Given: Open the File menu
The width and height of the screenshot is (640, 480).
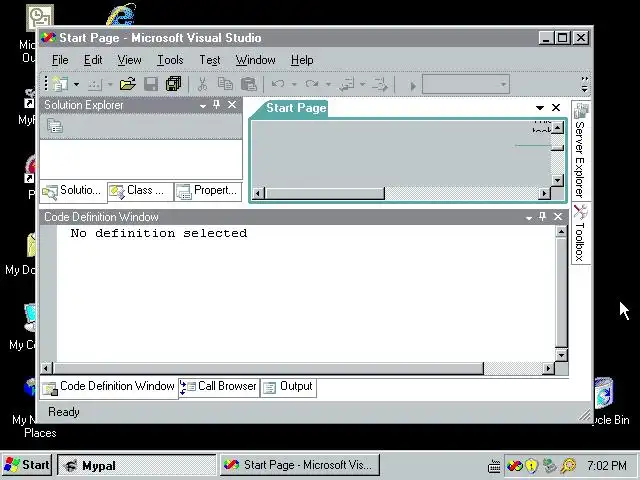Looking at the screenshot, I should tap(60, 60).
